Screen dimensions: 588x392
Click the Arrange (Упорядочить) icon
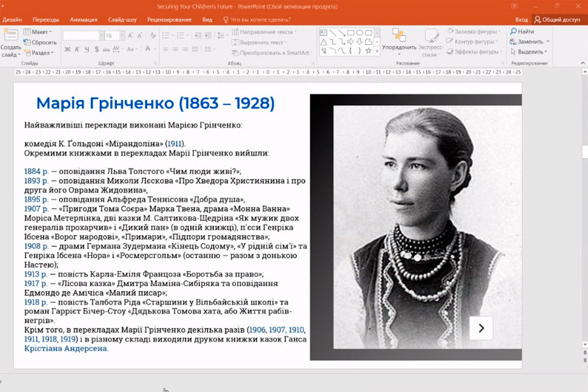(399, 35)
